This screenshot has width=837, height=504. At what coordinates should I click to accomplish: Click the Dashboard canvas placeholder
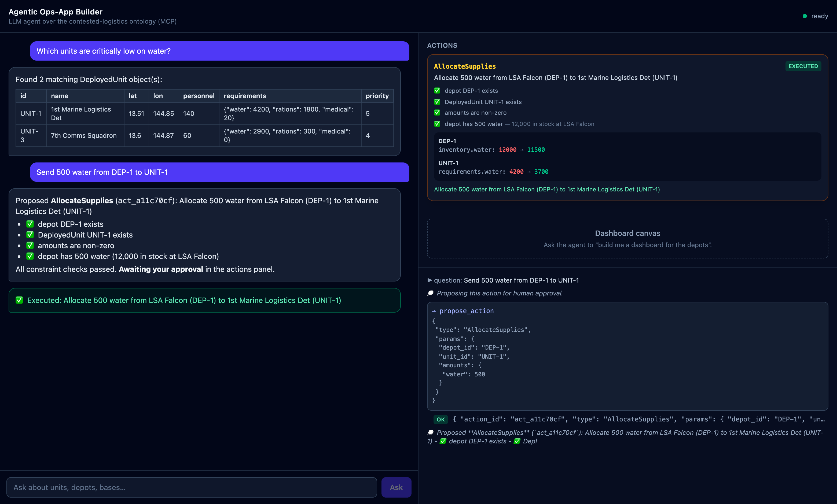click(627, 239)
